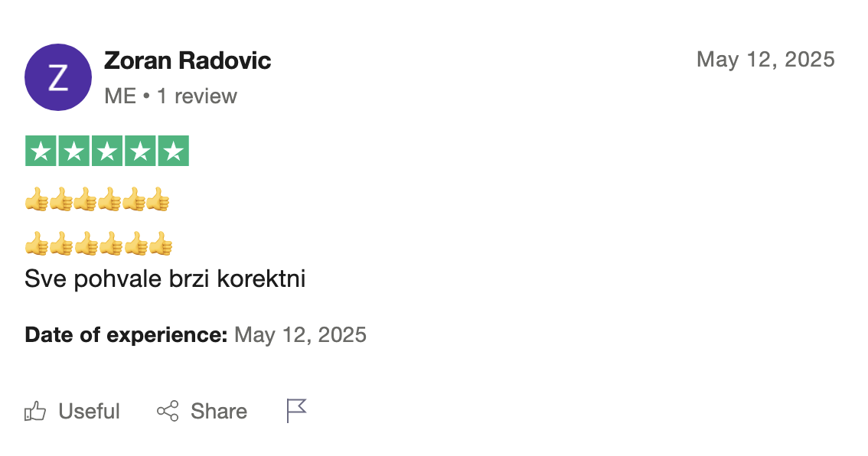This screenshot has width=868, height=456.
Task: Click the second green rating star
Action: click(x=74, y=151)
